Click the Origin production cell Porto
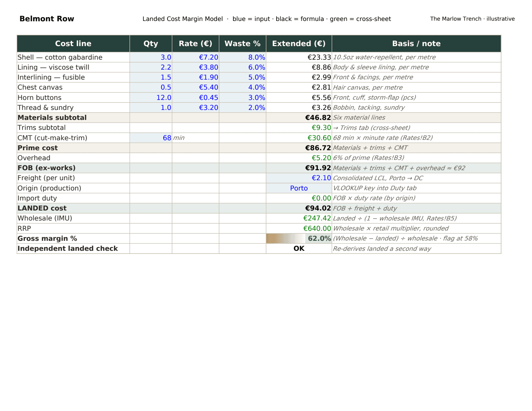The width and height of the screenshot is (532, 411). (299, 188)
